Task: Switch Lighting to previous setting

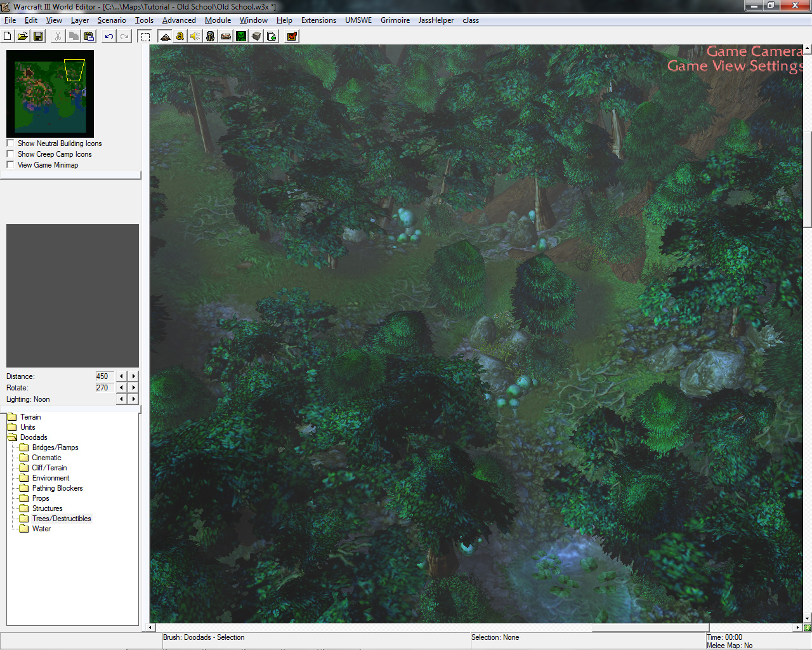Action: pyautogui.click(x=121, y=399)
